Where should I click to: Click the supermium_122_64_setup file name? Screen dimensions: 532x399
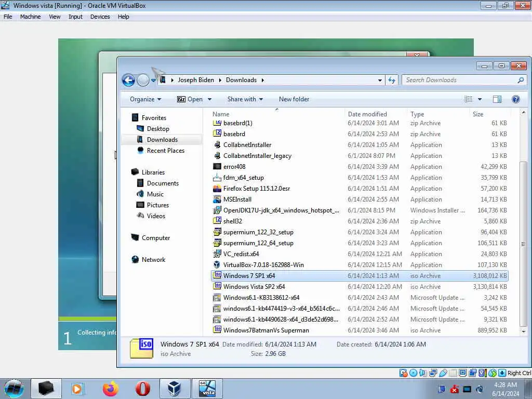pos(258,243)
